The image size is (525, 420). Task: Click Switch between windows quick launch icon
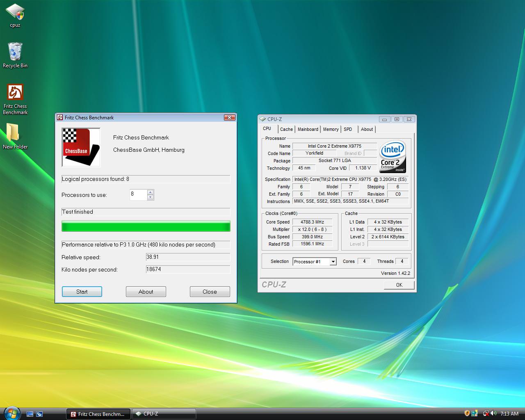coord(39,414)
